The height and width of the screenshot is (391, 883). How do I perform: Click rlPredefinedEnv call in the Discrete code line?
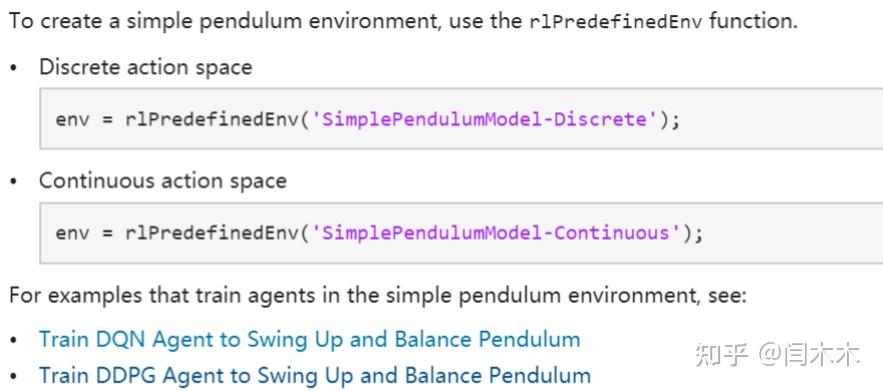pos(212,119)
